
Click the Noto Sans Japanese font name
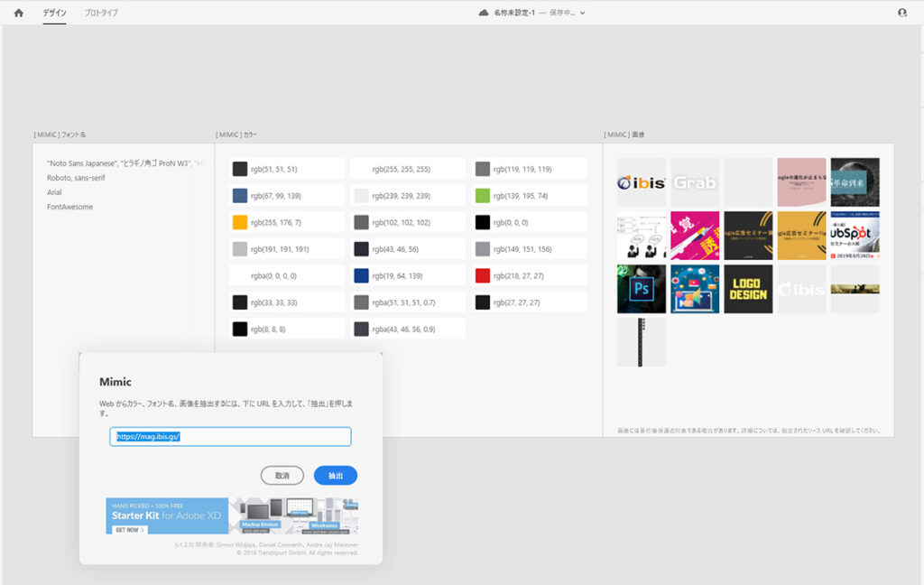coord(125,163)
